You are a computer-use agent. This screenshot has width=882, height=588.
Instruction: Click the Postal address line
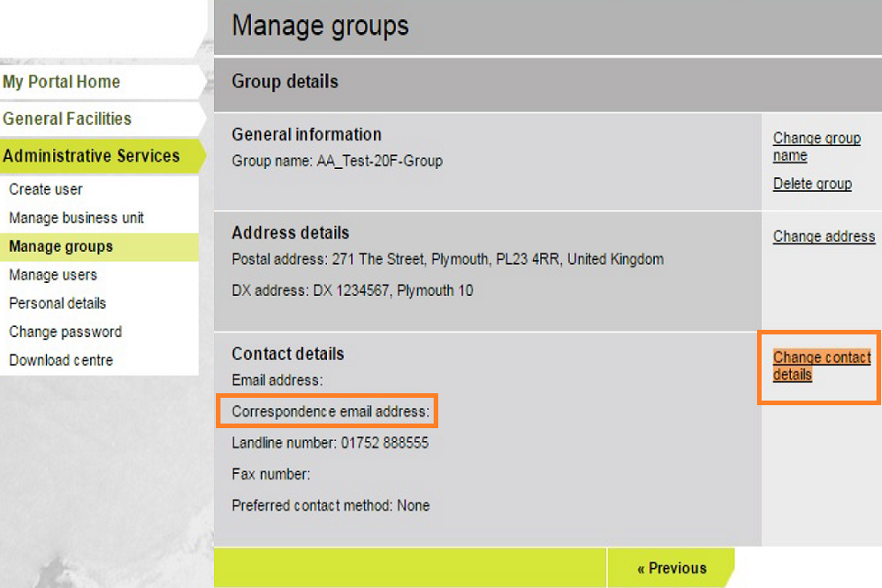tap(447, 259)
